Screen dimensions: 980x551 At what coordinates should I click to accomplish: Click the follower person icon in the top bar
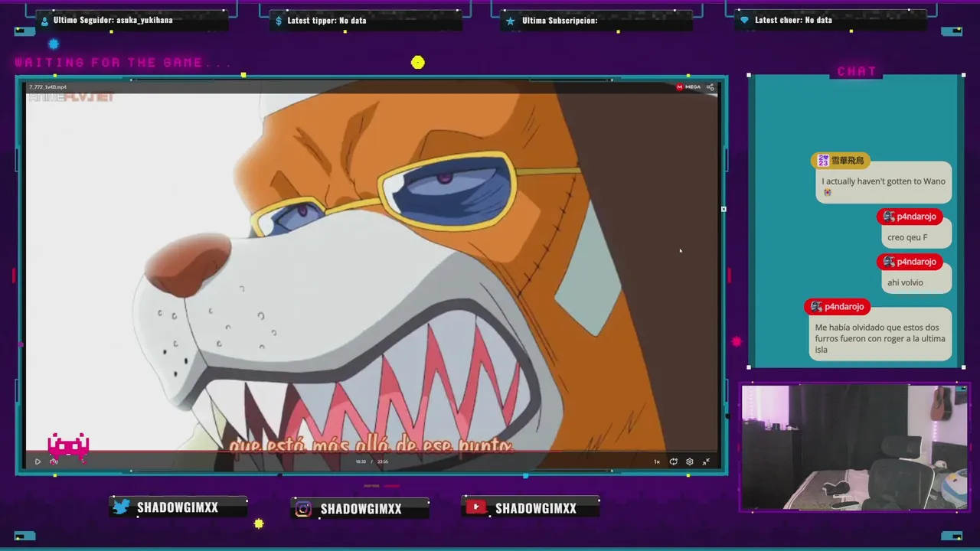(44, 21)
